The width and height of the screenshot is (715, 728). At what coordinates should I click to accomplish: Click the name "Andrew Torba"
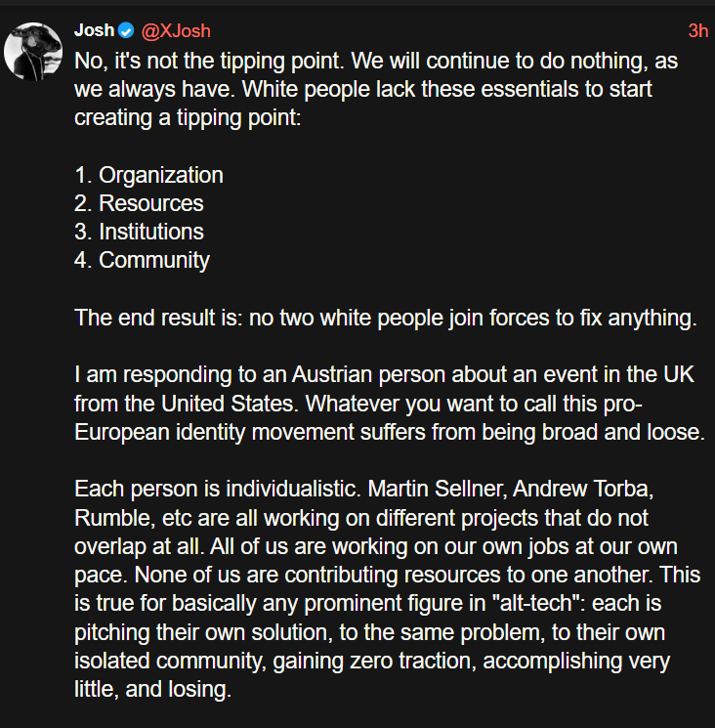click(583, 489)
